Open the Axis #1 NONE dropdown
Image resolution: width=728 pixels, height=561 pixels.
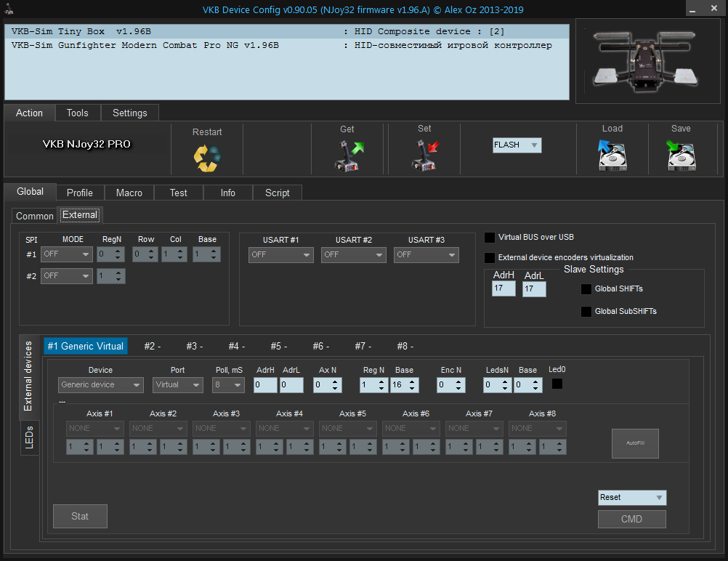point(94,429)
